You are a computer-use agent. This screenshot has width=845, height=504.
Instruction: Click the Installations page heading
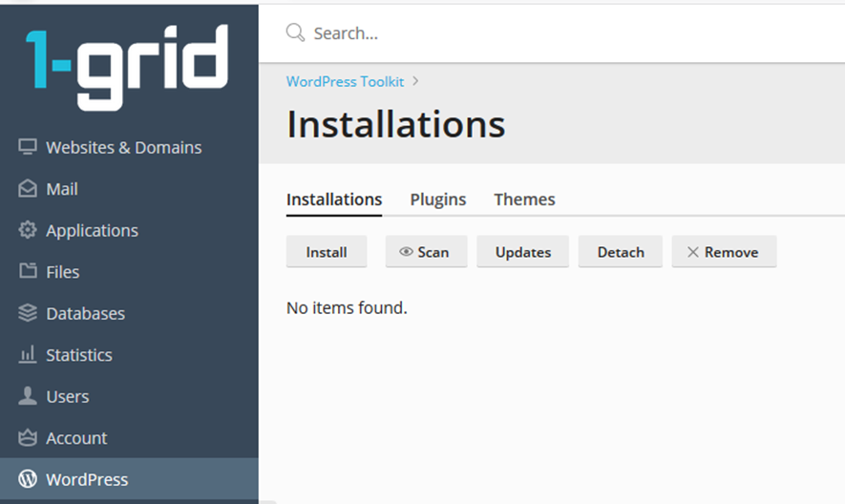(x=395, y=124)
